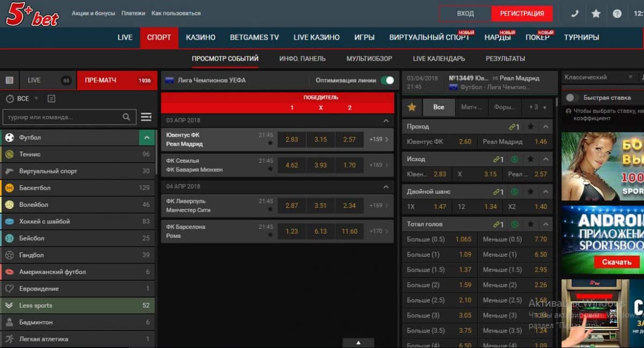
Task: Collapse the Двойной шанс market section
Action: 546,192
